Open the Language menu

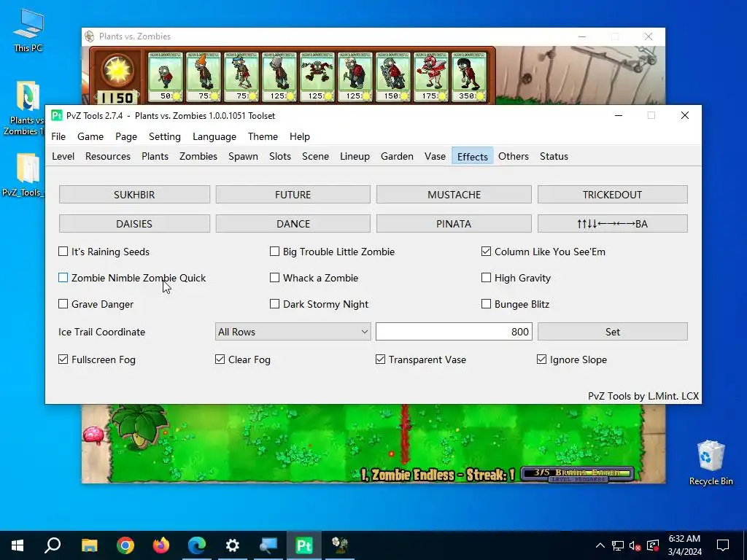[214, 136]
